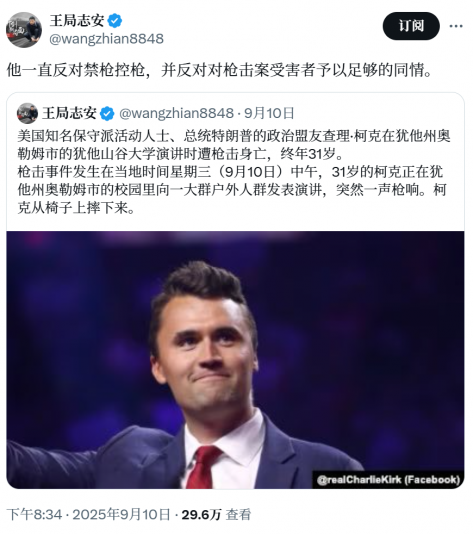Subscribe using the 订阅 button
473x534 pixels.
411,26
